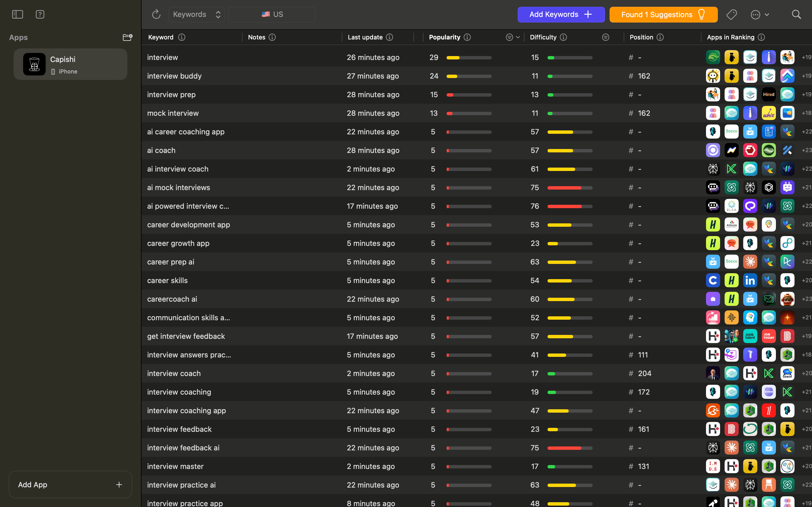Click the Difficulty column filter icon
This screenshot has height=507, width=812.
tap(605, 37)
